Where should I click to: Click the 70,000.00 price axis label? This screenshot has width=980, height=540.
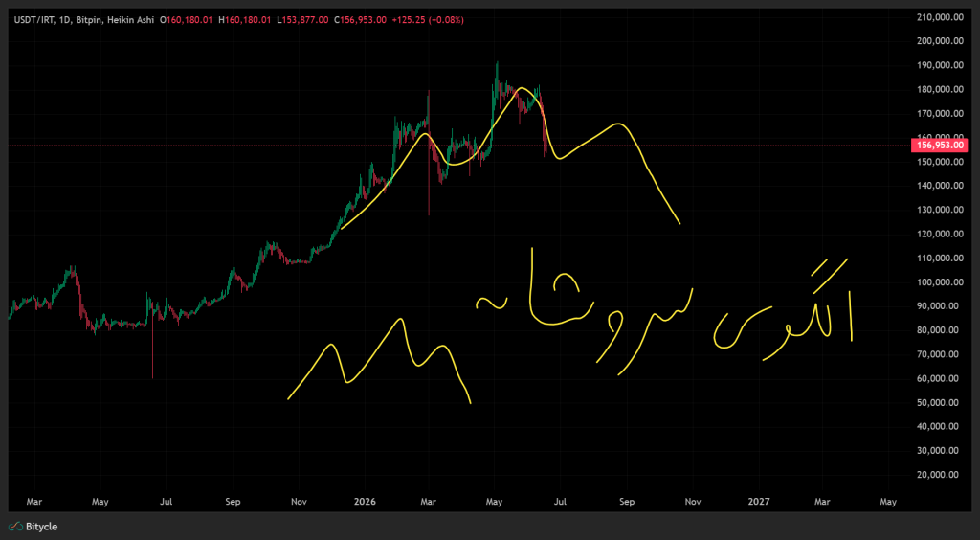pyautogui.click(x=938, y=354)
